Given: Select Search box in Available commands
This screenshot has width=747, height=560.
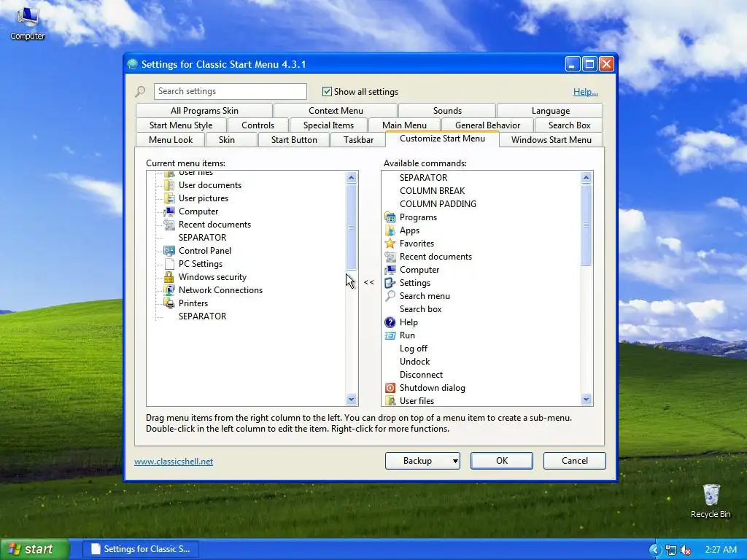Looking at the screenshot, I should 421,309.
